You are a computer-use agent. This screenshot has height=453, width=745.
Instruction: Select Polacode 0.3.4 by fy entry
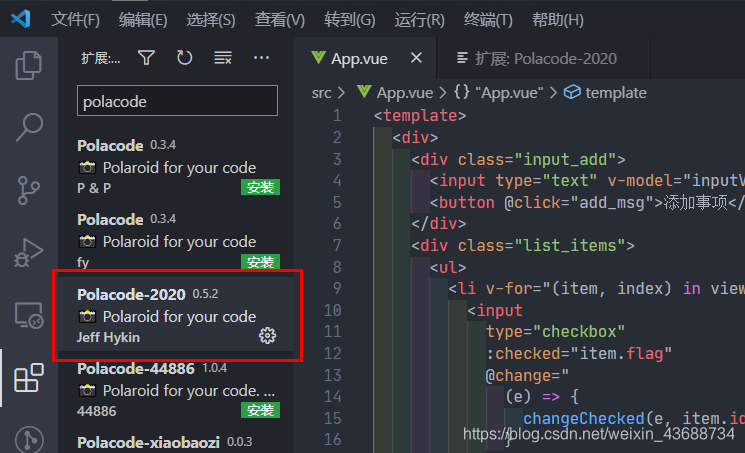click(x=176, y=240)
